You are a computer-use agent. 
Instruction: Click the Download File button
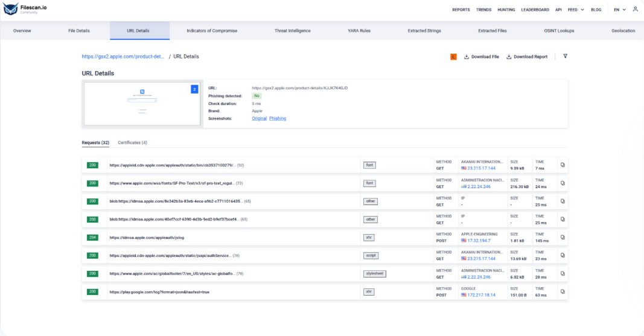482,57
